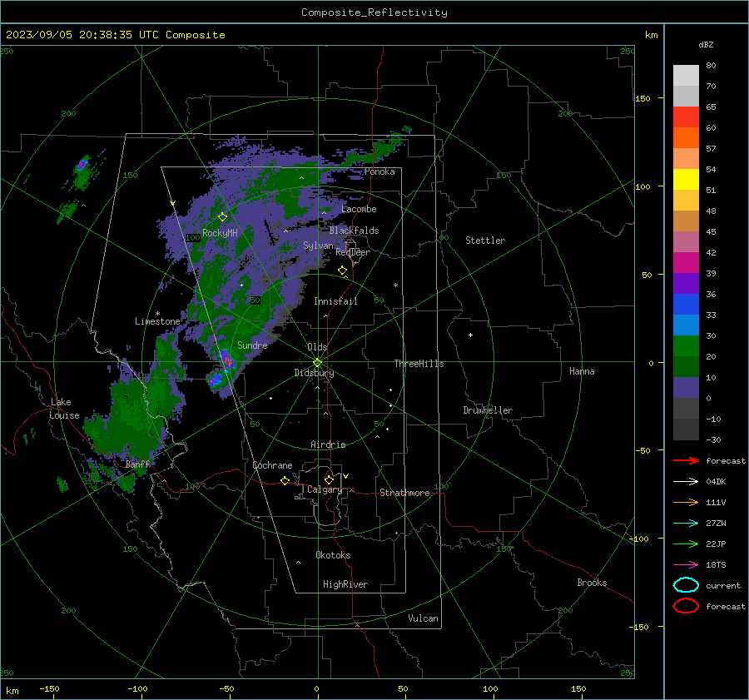Click the Strathmore city label
The width and height of the screenshot is (749, 700).
tap(404, 493)
